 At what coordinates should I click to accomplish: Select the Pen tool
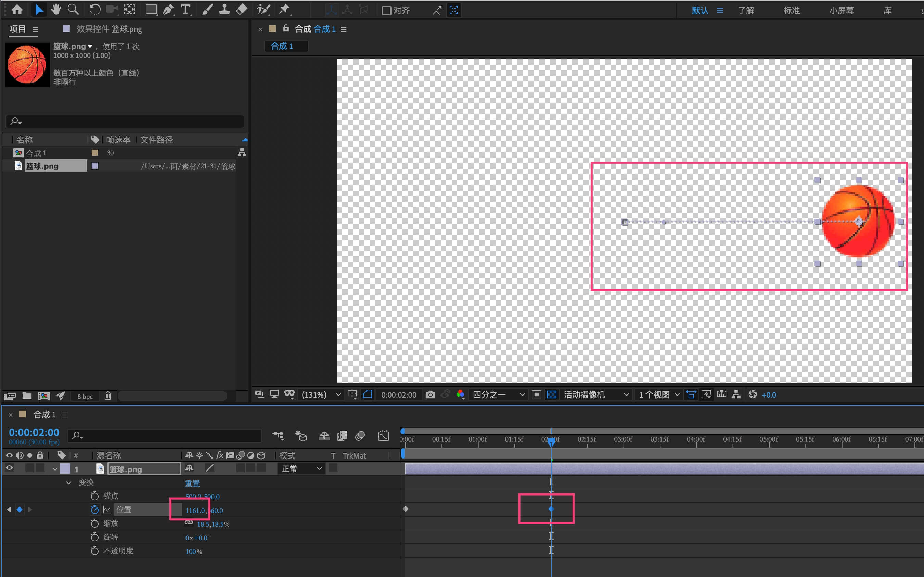click(168, 10)
